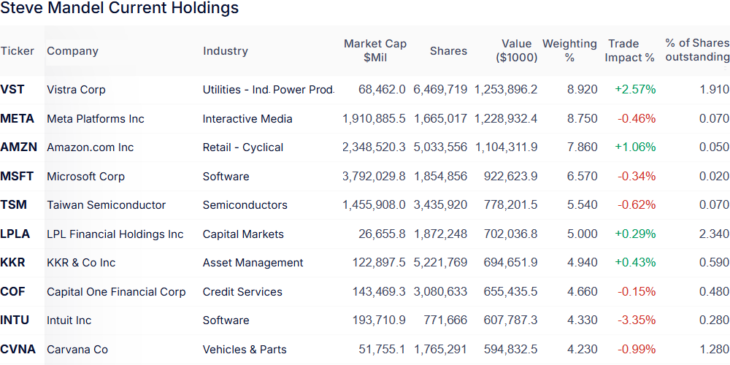This screenshot has height=365, width=730.
Task: Sort by the Trade Impact % header
Action: [629, 50]
